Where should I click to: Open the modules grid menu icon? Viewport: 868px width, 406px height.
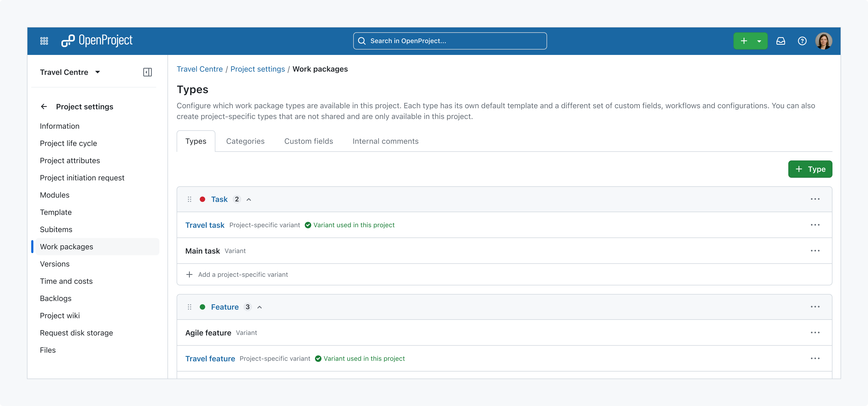[x=44, y=41]
